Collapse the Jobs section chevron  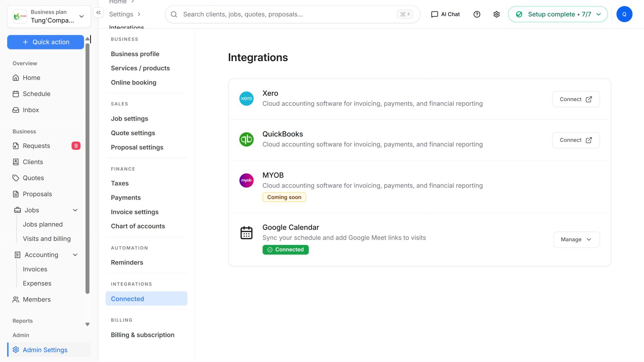75,210
